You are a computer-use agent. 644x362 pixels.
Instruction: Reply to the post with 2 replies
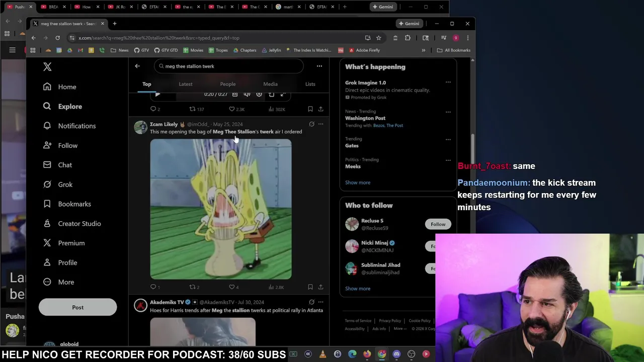(155, 109)
